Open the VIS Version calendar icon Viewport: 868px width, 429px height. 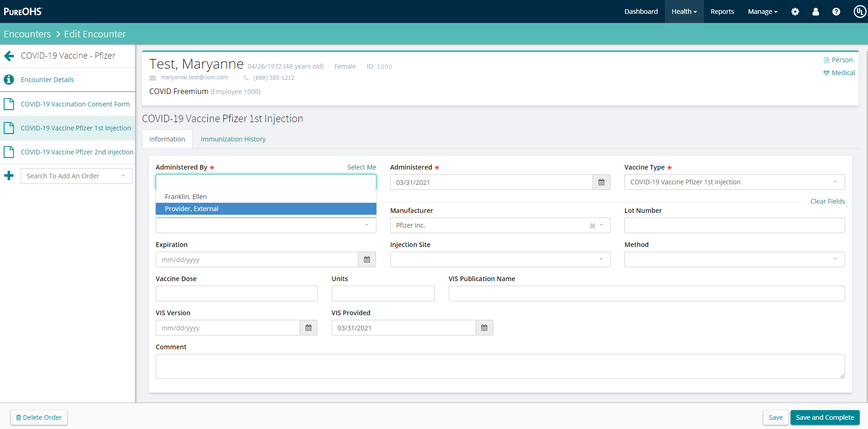coord(308,328)
